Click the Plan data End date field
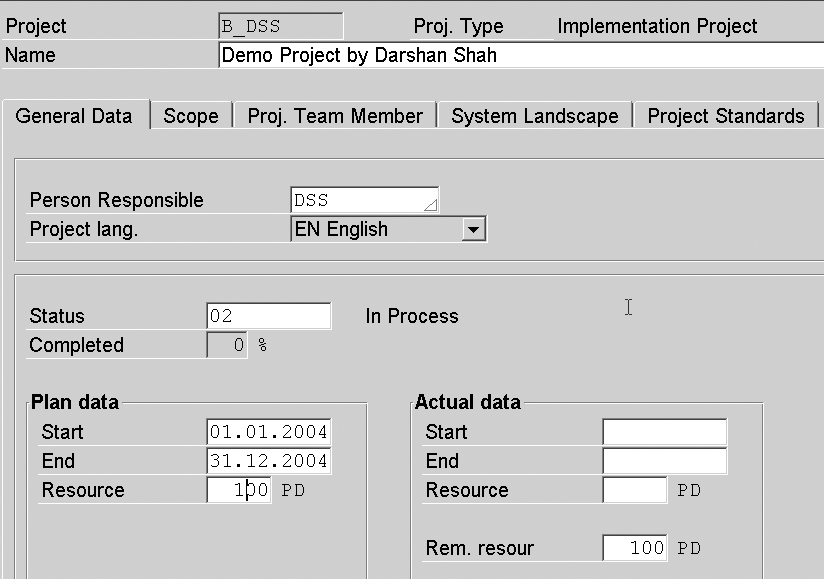Image resolution: width=824 pixels, height=579 pixels. [268, 461]
